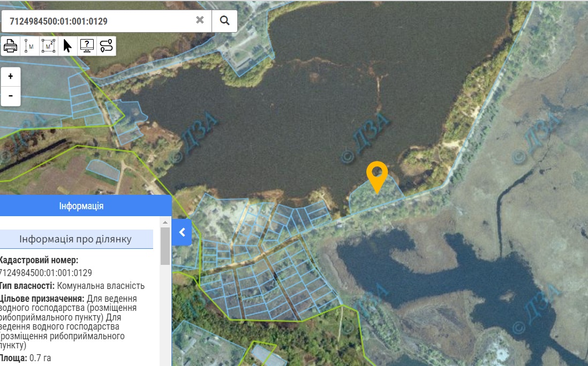Select the area measurement tool
This screenshot has height=366, width=588.
[x=48, y=46]
